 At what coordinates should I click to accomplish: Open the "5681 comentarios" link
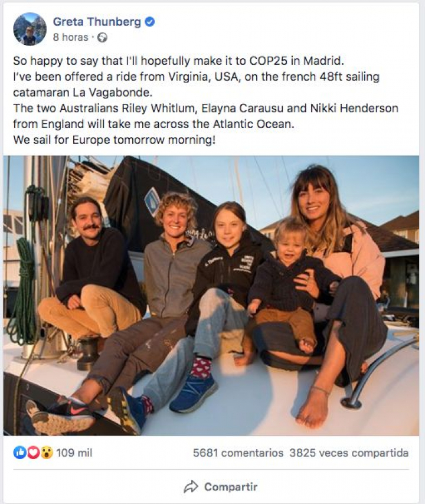[238, 453]
